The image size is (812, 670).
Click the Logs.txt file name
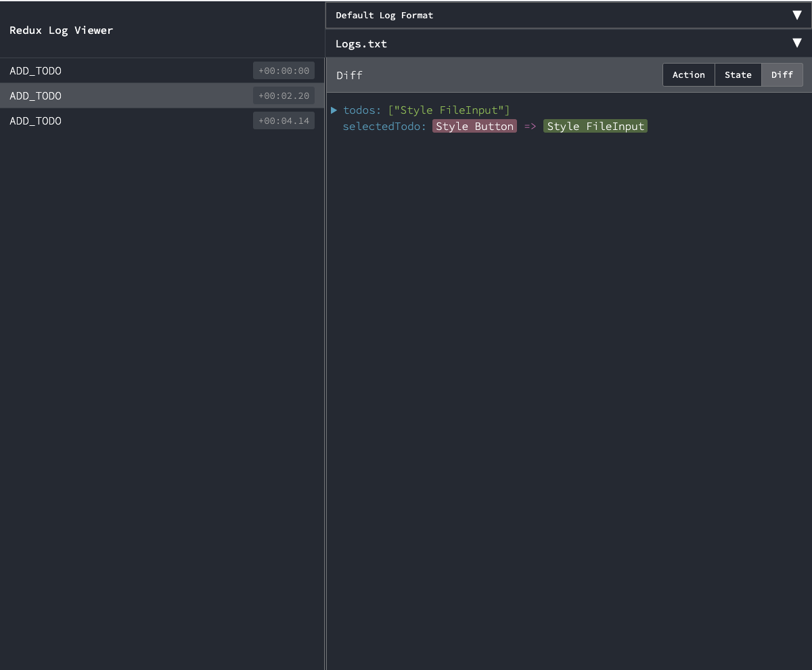tap(361, 44)
